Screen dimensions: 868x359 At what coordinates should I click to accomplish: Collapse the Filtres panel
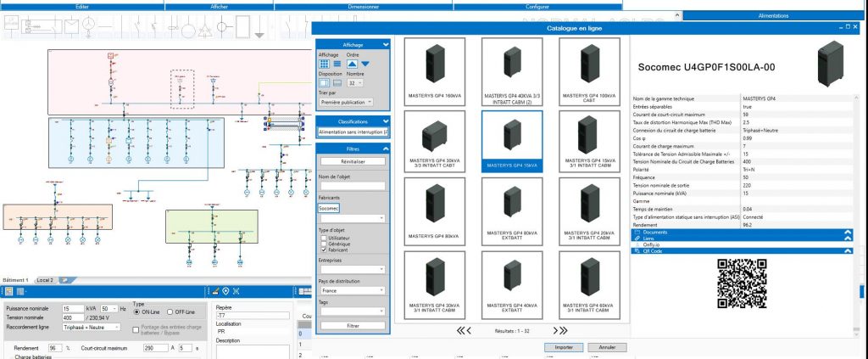(386, 149)
